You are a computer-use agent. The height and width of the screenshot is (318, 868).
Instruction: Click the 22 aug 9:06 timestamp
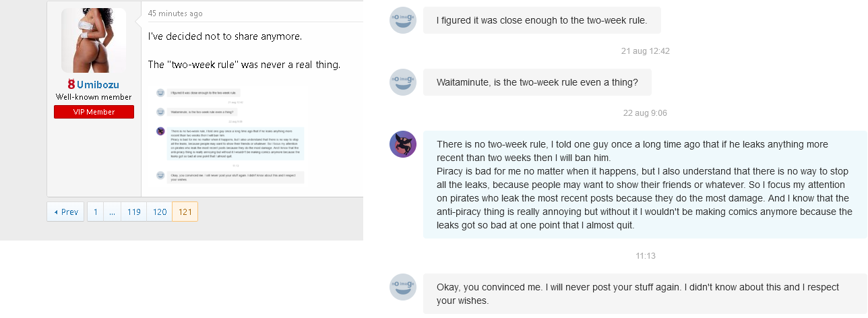tap(645, 113)
